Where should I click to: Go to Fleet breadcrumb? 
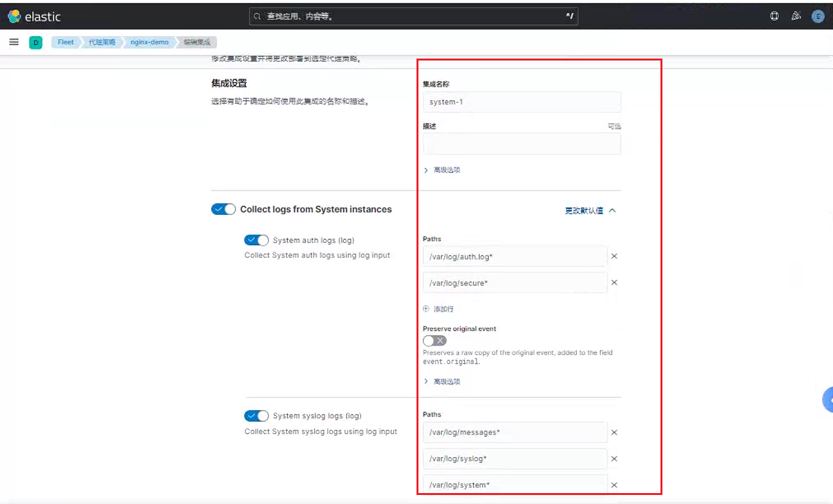click(x=66, y=42)
